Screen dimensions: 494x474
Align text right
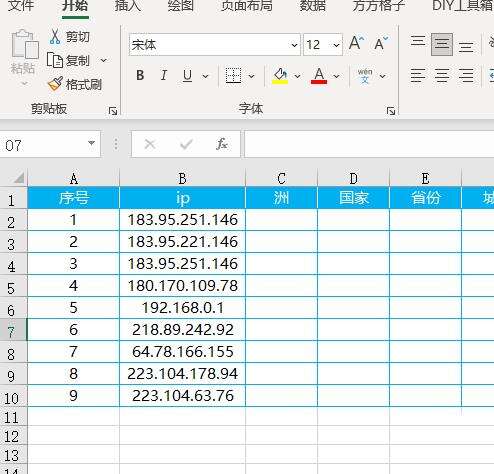click(466, 76)
